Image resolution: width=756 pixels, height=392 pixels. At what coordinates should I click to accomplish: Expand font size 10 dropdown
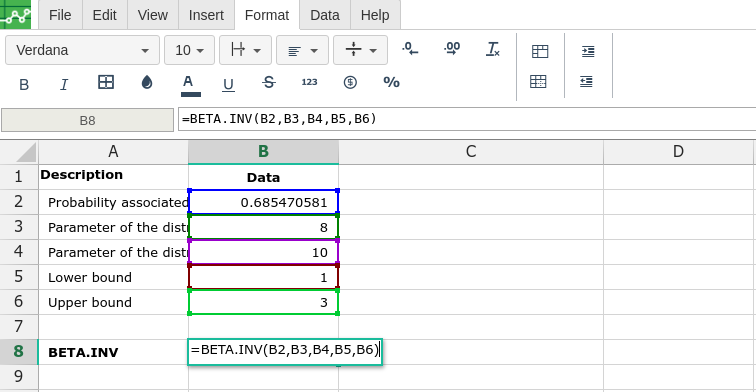pos(189,50)
